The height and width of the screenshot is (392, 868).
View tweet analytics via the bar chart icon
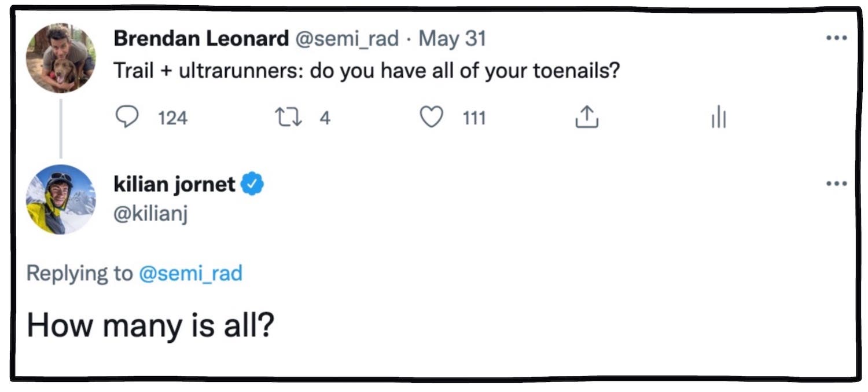point(718,117)
